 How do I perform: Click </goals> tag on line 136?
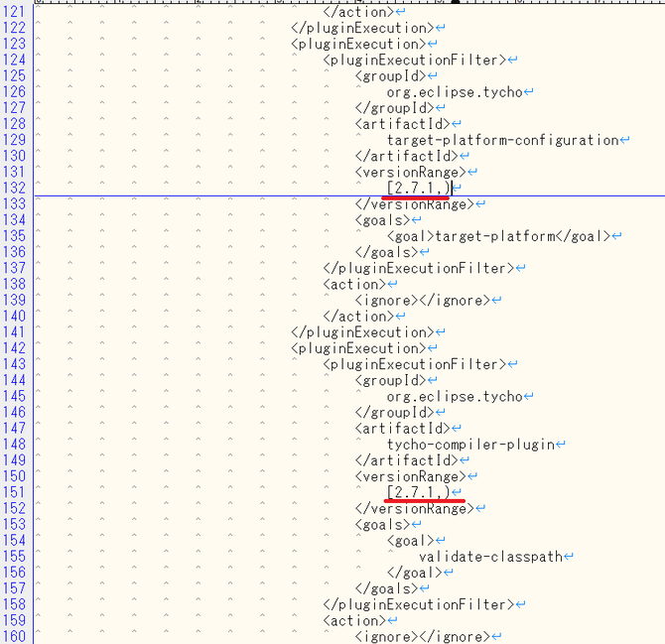coord(386,252)
